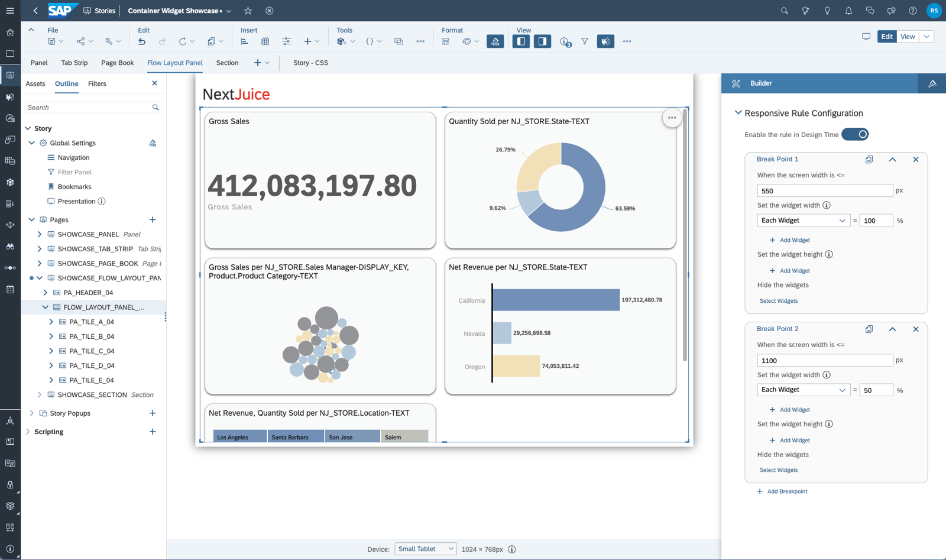Open the Small Tablet device dropdown
Viewport: 946px width, 560px height.
425,549
